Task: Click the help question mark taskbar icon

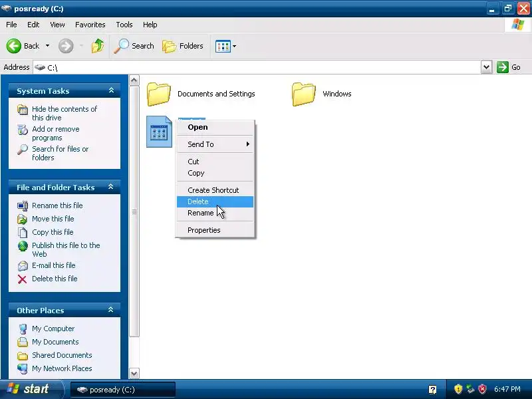Action: coord(433,390)
